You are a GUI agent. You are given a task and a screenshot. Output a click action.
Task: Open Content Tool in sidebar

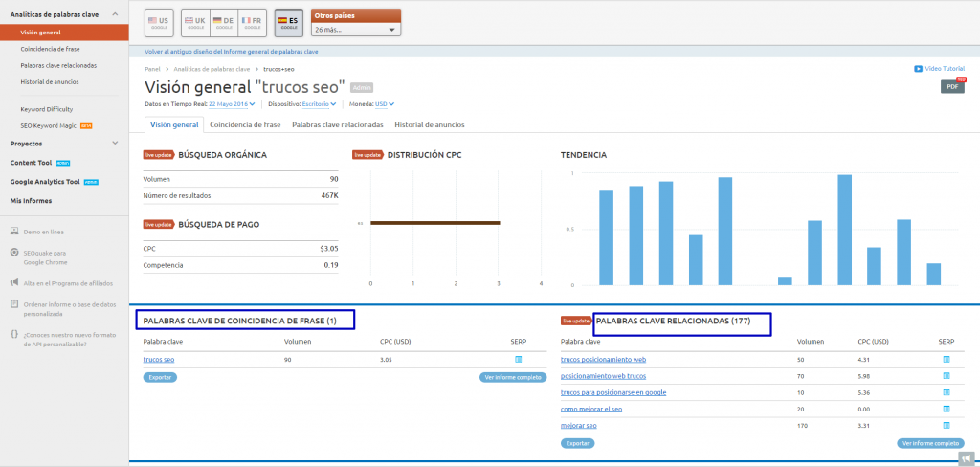pyautogui.click(x=31, y=163)
